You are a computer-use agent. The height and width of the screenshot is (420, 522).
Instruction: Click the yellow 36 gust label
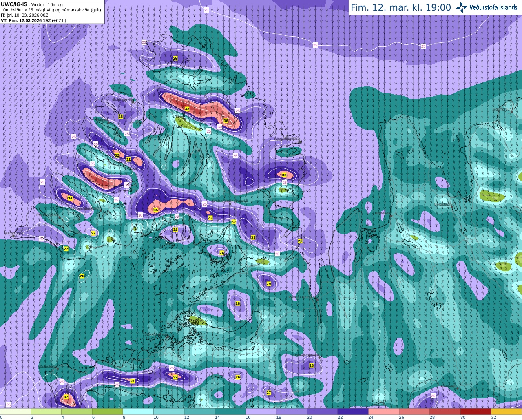tap(226, 121)
